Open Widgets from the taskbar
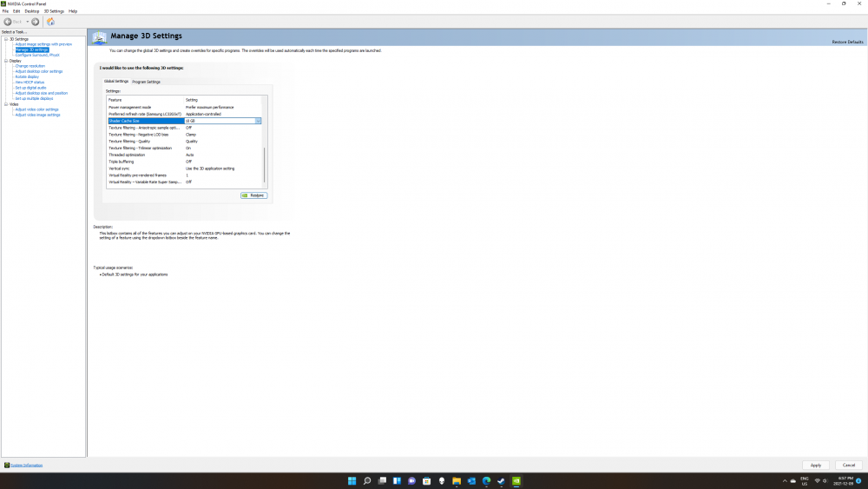The image size is (868, 489). (397, 480)
